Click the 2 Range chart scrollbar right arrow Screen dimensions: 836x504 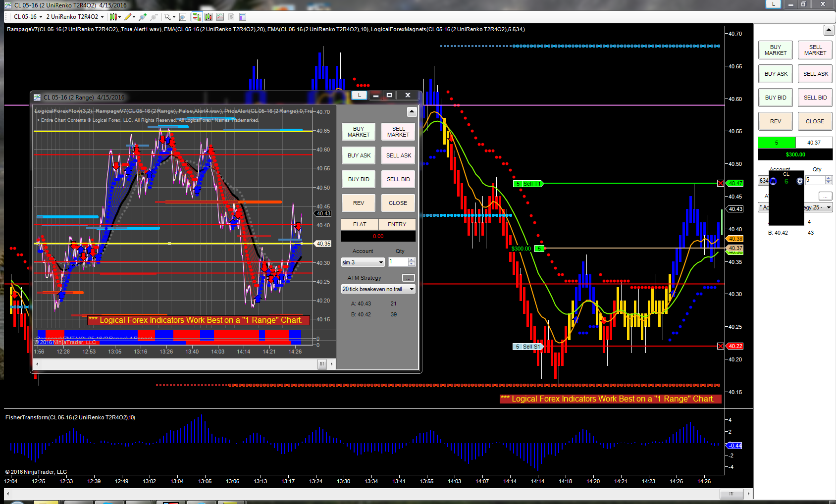331,364
